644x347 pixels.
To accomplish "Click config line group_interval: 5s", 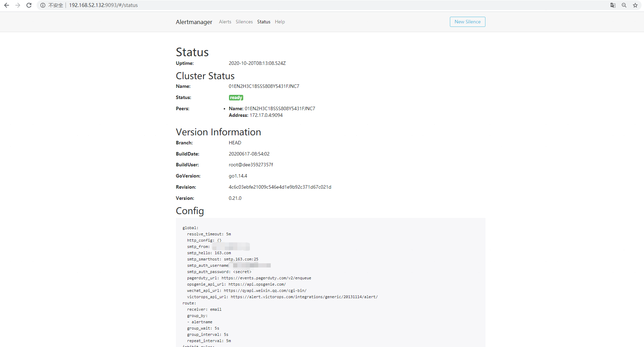I will (x=208, y=334).
